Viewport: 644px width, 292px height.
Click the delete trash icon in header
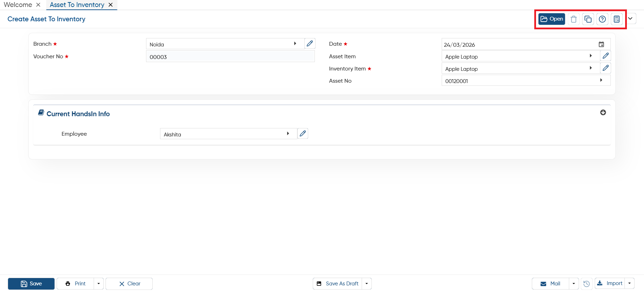573,19
